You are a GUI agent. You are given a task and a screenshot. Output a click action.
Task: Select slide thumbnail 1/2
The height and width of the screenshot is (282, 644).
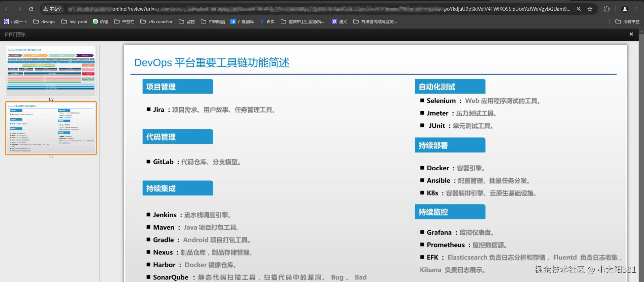point(51,71)
